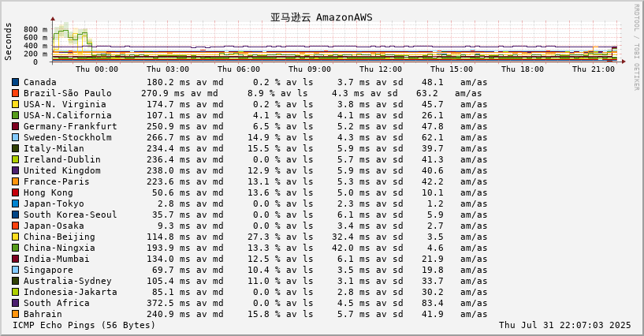Click the Italy-Milan dark green swatch
Viewport: 644px width, 336px height.
point(15,149)
